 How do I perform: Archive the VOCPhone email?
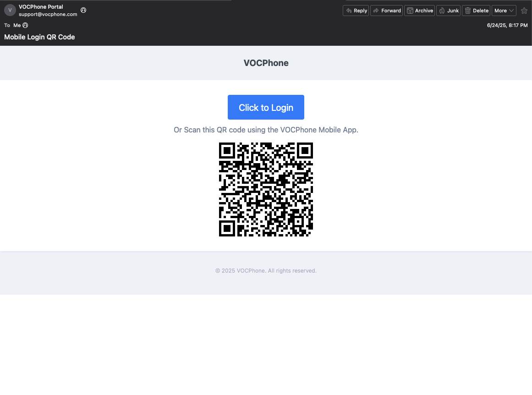coord(419,10)
